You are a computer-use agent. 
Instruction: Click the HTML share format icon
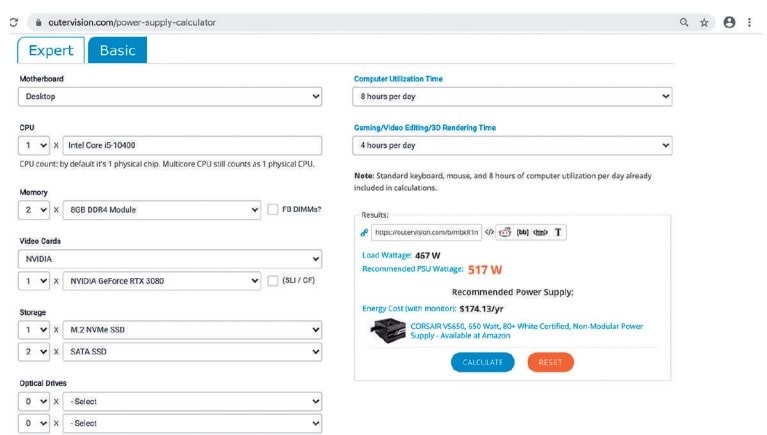(x=540, y=232)
